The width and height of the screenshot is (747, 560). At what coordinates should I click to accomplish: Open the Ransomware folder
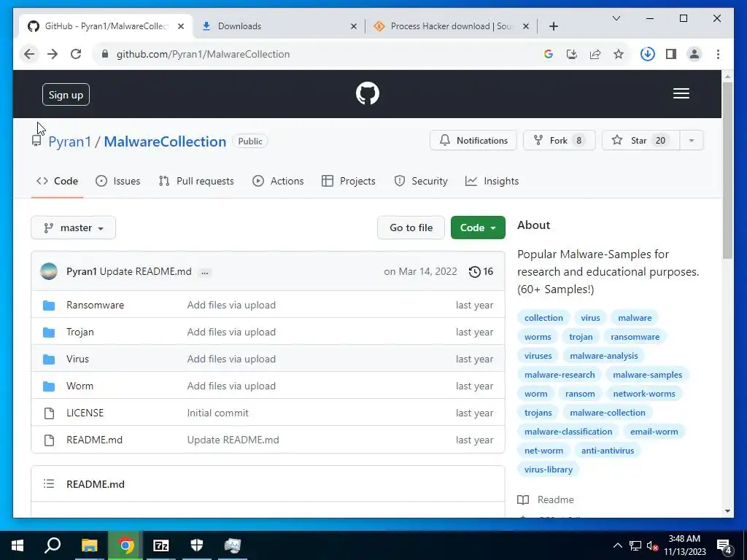(x=96, y=305)
